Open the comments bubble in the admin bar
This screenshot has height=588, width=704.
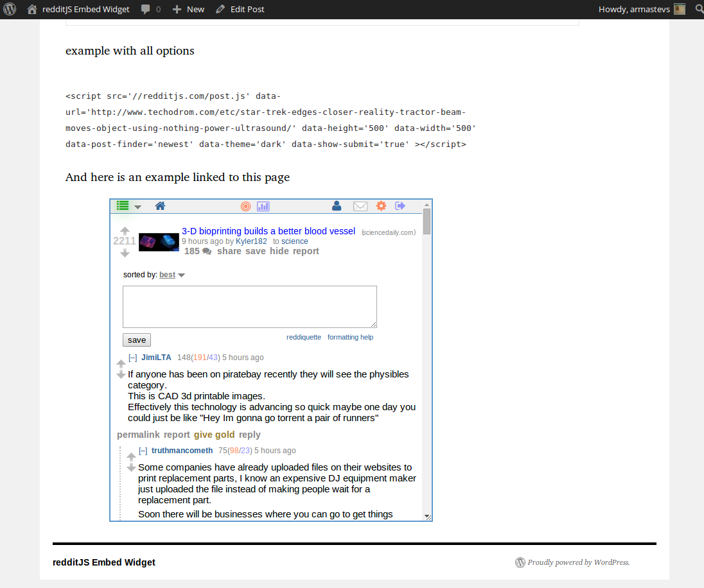150,9
